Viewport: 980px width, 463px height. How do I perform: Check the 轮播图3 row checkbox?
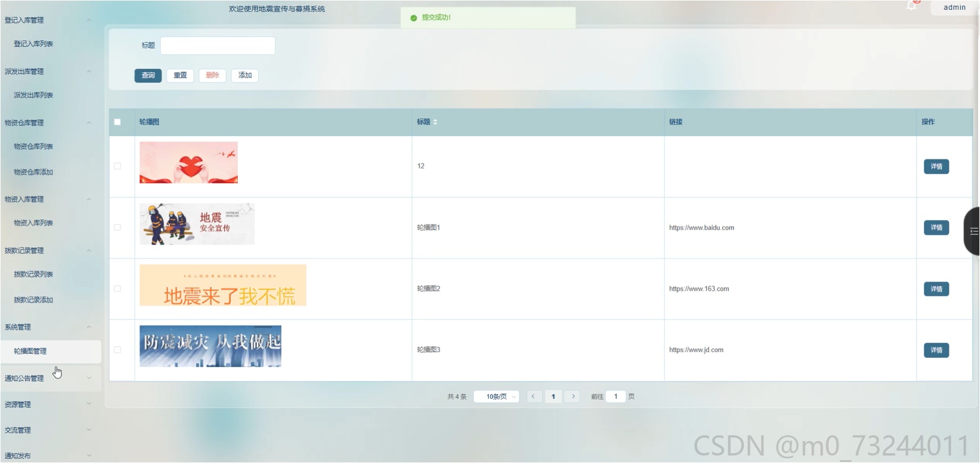click(x=118, y=350)
